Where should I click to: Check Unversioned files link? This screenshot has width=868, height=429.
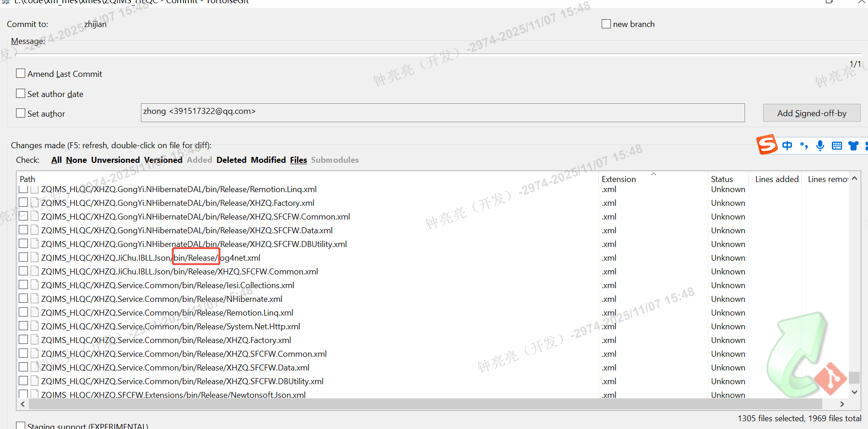tap(115, 160)
